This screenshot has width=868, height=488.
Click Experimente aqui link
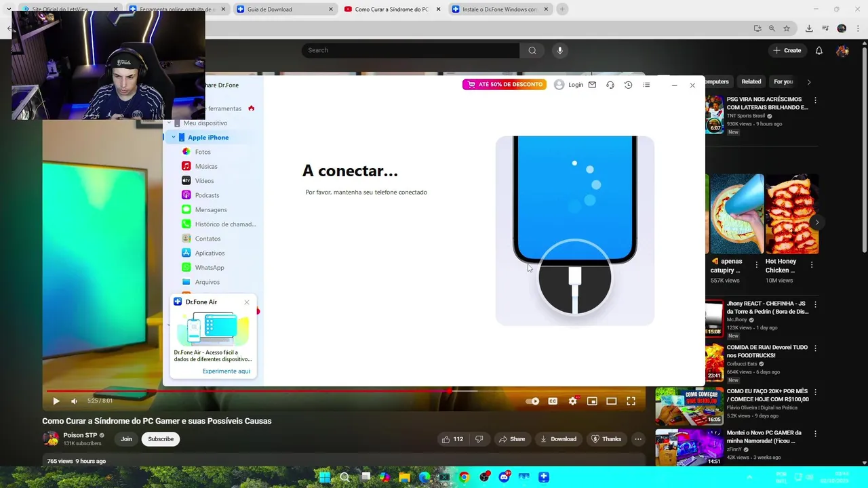tap(226, 371)
